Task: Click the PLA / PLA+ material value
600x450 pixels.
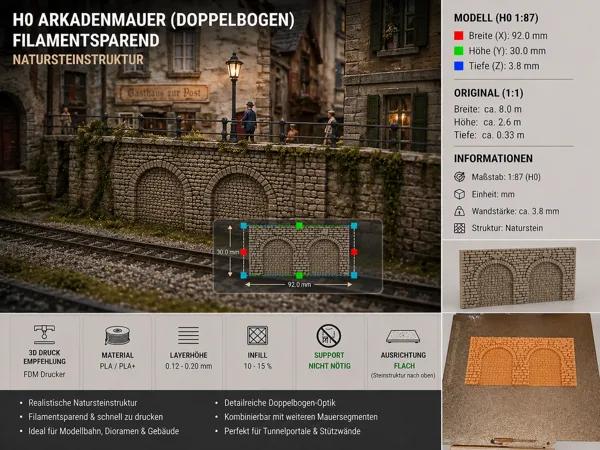Action: (x=117, y=366)
